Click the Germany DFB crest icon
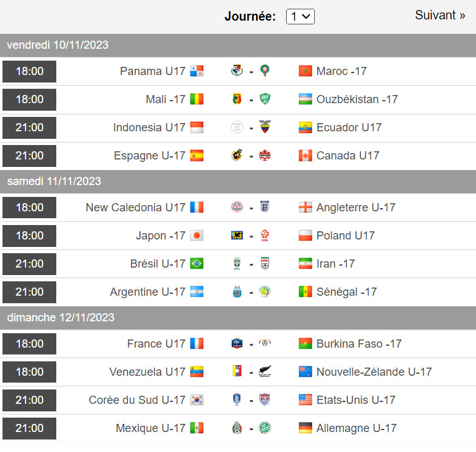The image size is (476, 452). point(265,428)
